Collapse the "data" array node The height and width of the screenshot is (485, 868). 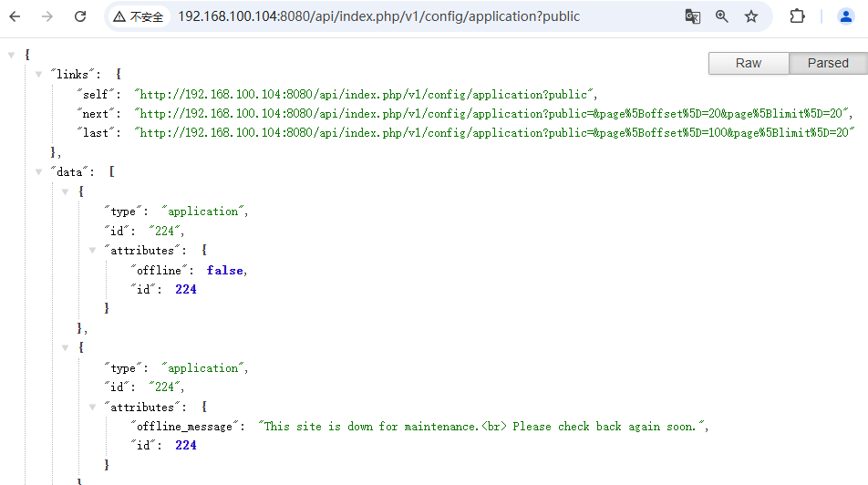pyautogui.click(x=37, y=171)
